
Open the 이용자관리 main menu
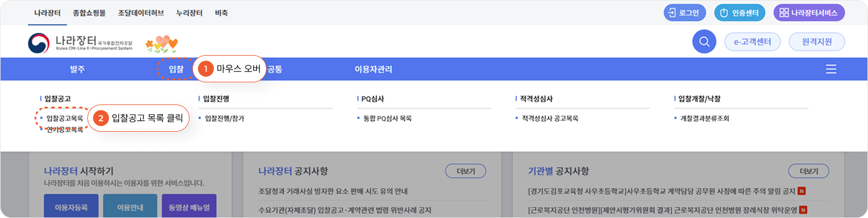373,69
